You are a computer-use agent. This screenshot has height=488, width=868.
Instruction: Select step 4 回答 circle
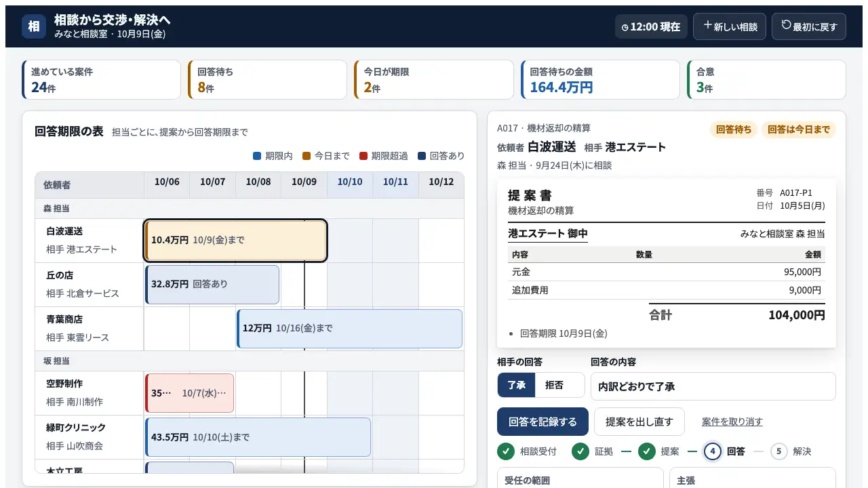713,451
